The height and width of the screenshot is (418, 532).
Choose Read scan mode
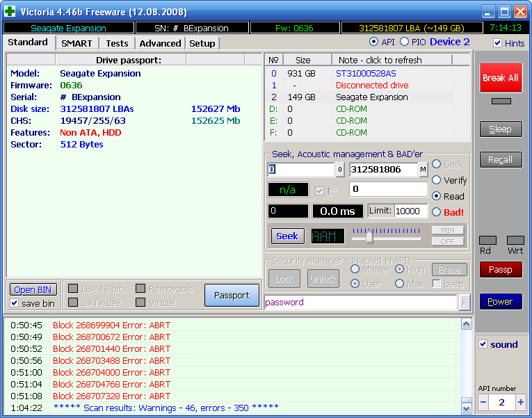(x=436, y=196)
